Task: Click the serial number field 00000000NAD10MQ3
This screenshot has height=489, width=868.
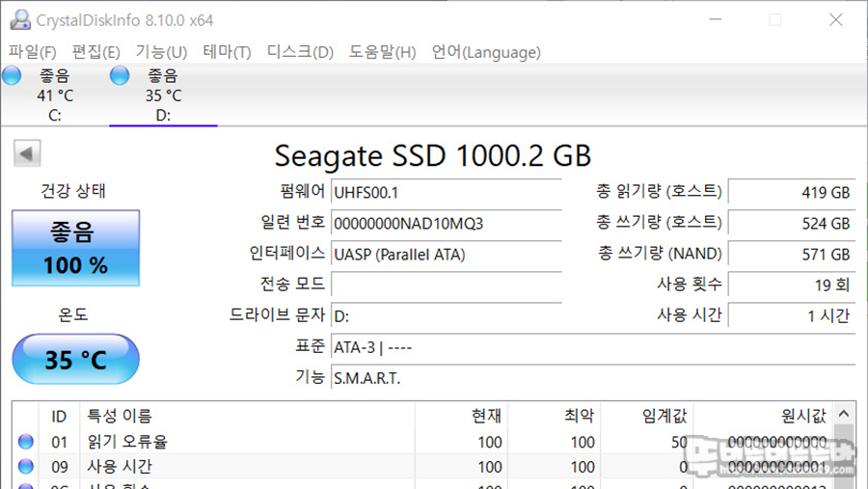Action: (x=447, y=224)
